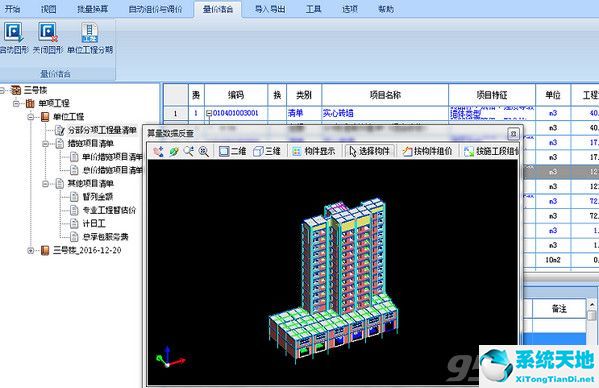Collapse row 010401003001 in the table

point(209,113)
